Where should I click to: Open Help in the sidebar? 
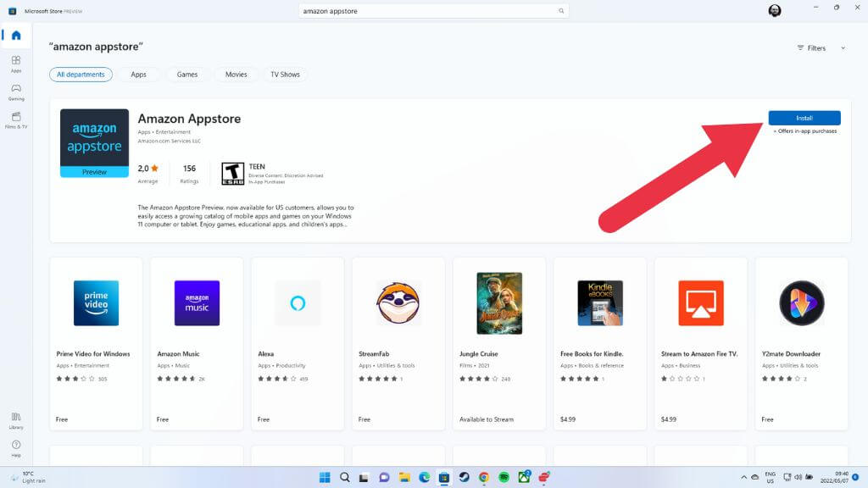pyautogui.click(x=16, y=448)
